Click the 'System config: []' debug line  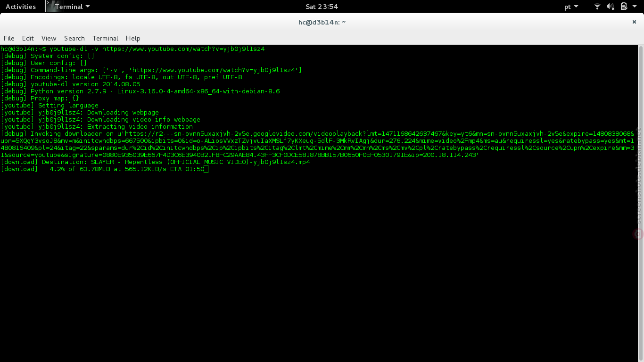click(x=48, y=56)
